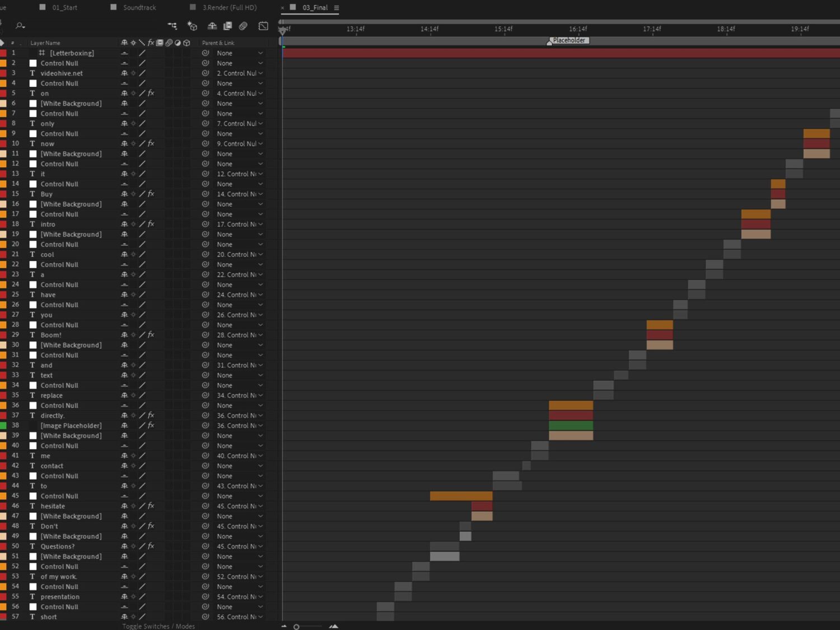Click the timeline zoom slider handle

point(296,627)
